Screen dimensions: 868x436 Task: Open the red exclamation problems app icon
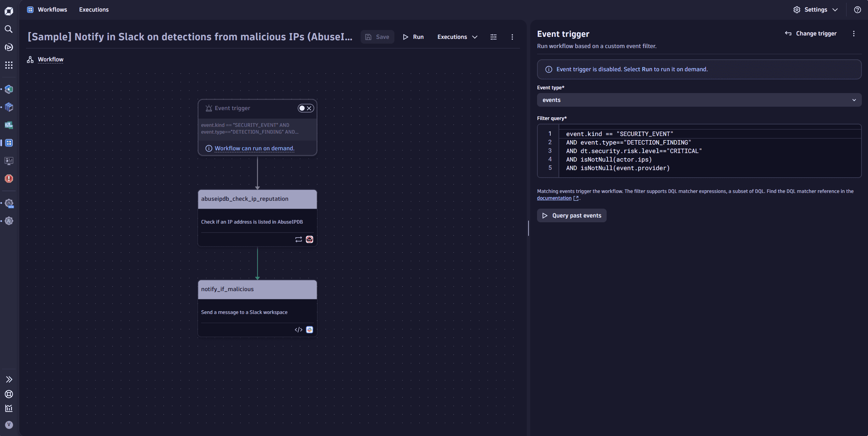pyautogui.click(x=9, y=179)
